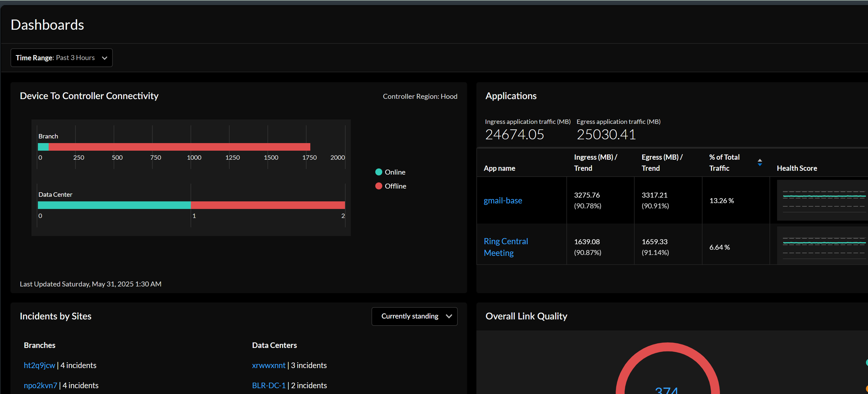Open branch site ht2q9jcw
The image size is (868, 394).
[x=39, y=365]
